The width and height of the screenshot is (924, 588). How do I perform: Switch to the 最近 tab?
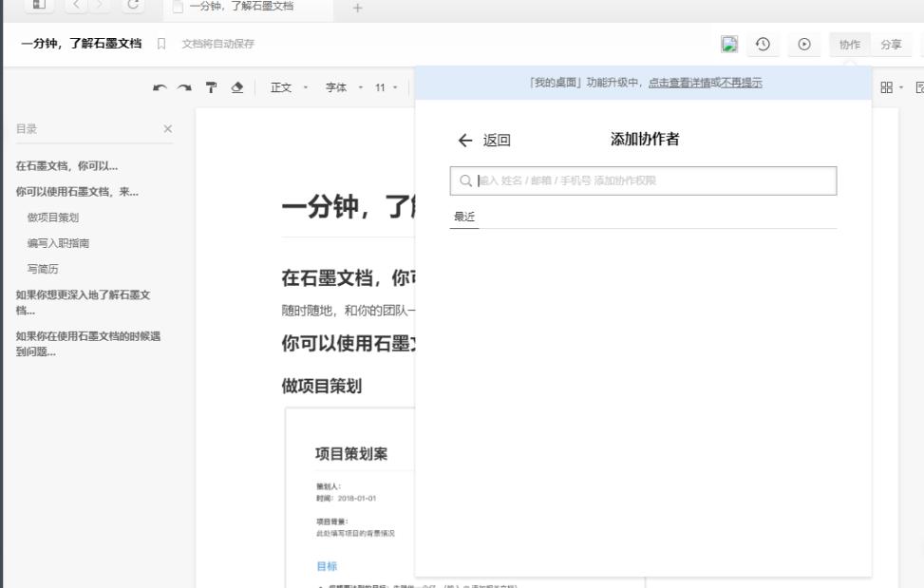464,217
